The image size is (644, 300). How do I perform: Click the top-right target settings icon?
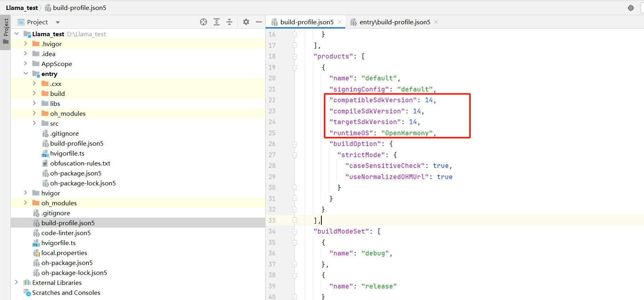(631, 8)
